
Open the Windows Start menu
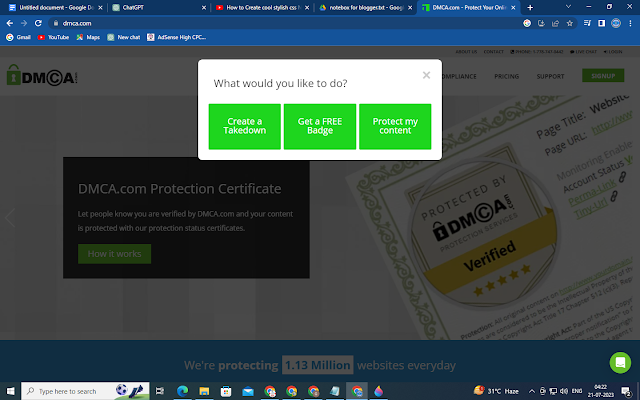(x=10, y=391)
